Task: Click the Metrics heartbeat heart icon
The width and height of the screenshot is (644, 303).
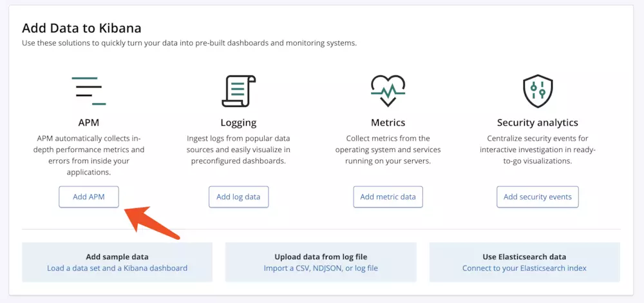Action: click(x=388, y=91)
